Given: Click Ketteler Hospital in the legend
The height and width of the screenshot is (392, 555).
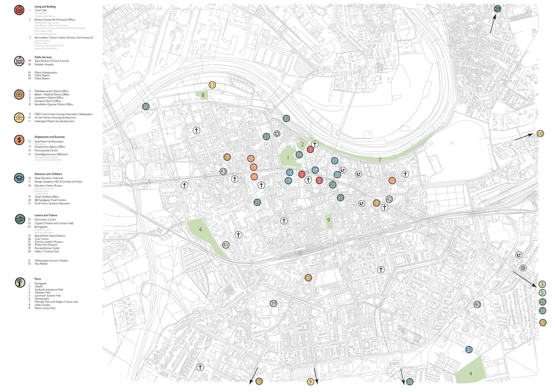Looking at the screenshot, I should [x=44, y=65].
